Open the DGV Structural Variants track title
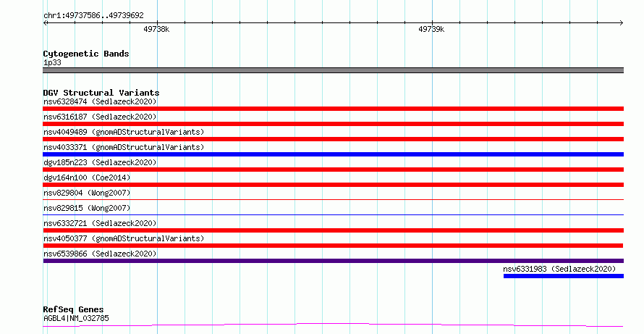Viewport: 644px width, 334px height. [101, 93]
